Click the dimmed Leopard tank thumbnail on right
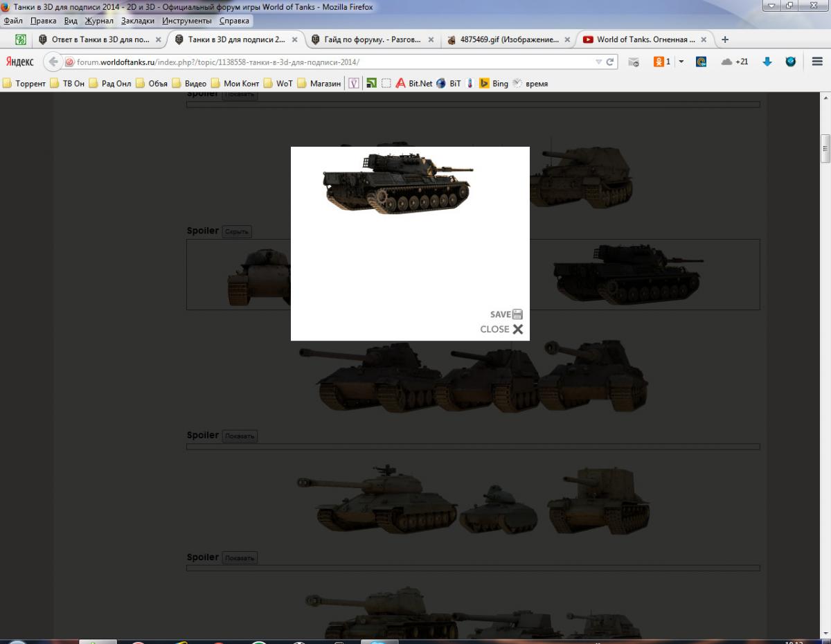Image resolution: width=831 pixels, height=644 pixels. pos(629,274)
